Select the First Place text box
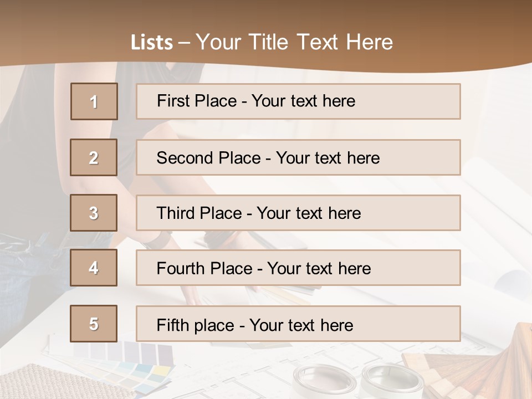Viewport: 532px width, 399px height. [x=298, y=101]
